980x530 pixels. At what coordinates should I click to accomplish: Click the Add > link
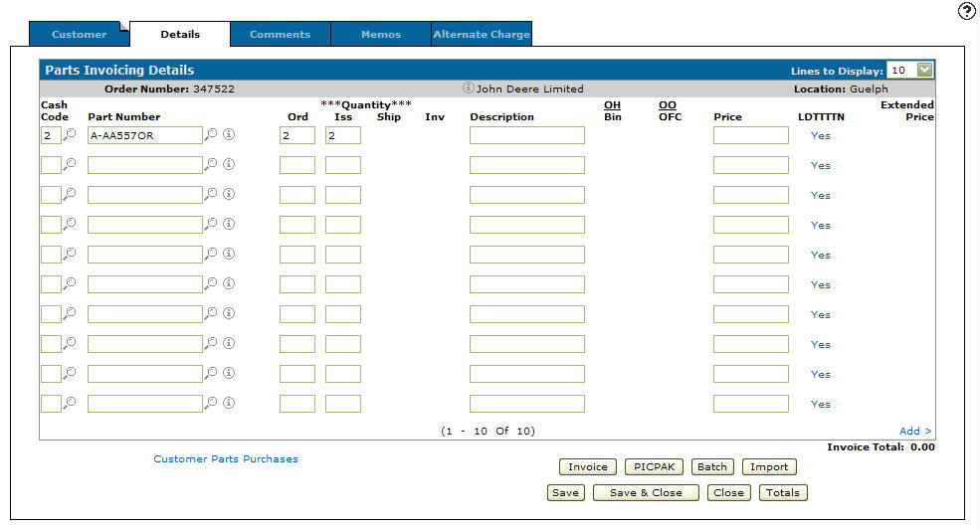915,431
